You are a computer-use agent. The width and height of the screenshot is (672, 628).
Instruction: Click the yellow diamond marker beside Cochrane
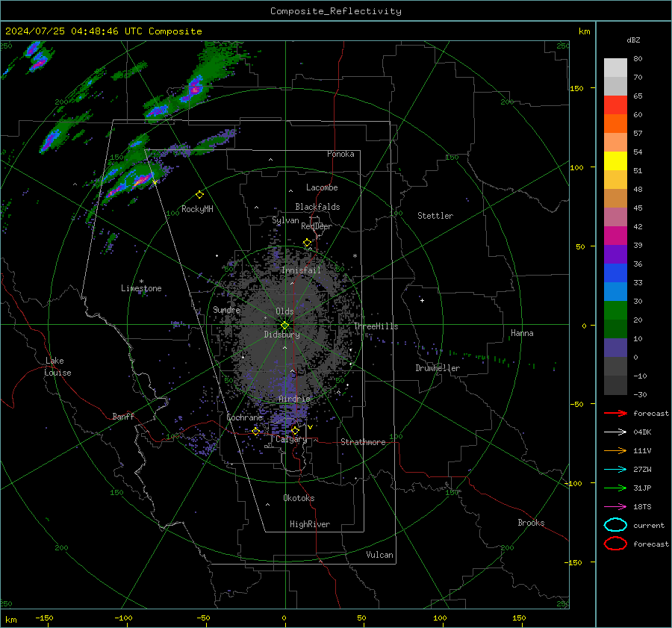(x=256, y=431)
